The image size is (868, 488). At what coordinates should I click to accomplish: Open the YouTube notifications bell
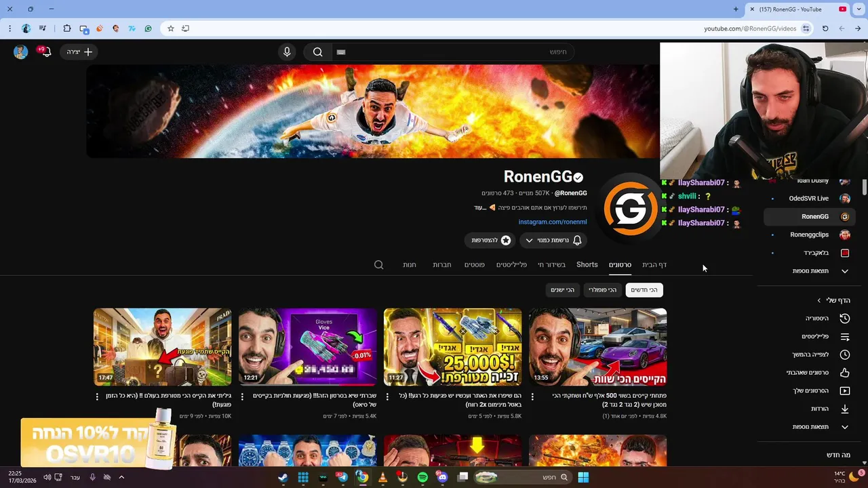pos(46,52)
